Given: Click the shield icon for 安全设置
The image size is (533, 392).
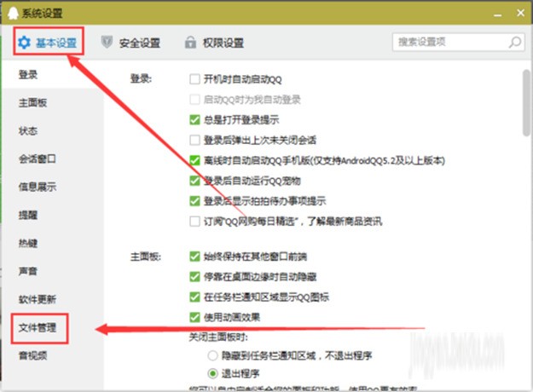Looking at the screenshot, I should 107,42.
